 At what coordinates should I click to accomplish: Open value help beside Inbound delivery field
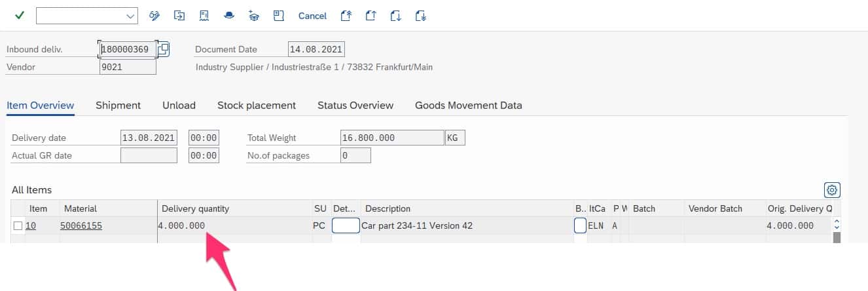[x=164, y=49]
